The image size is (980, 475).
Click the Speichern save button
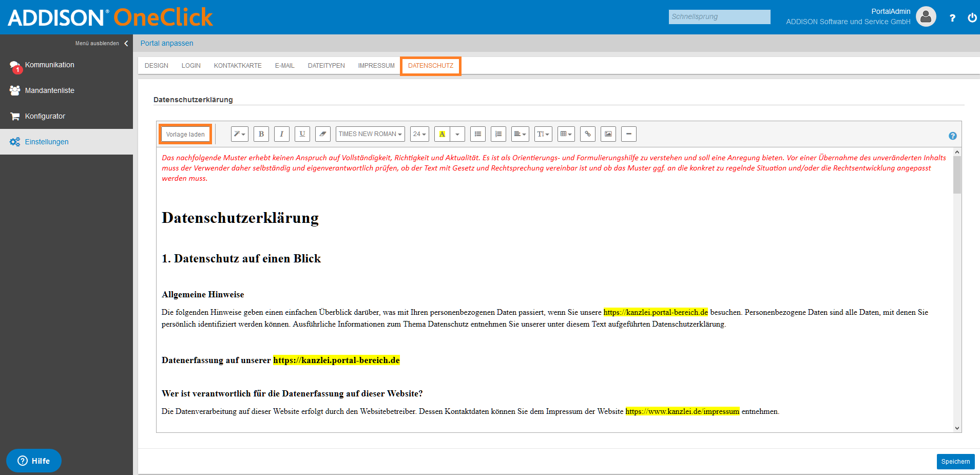[x=955, y=462]
